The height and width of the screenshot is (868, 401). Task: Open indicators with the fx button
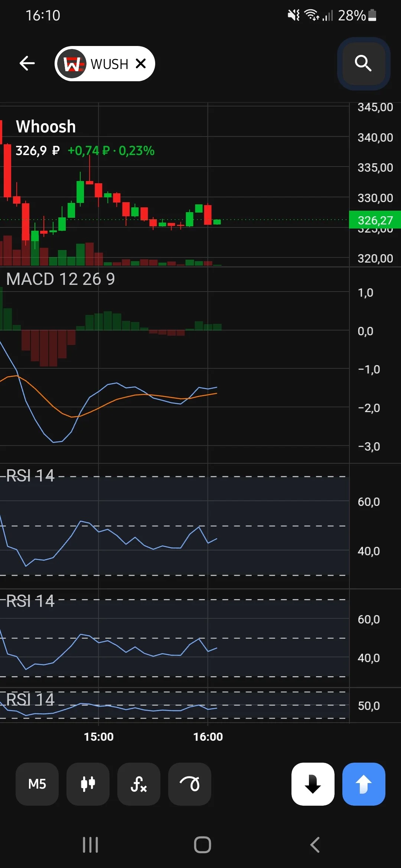point(139,784)
